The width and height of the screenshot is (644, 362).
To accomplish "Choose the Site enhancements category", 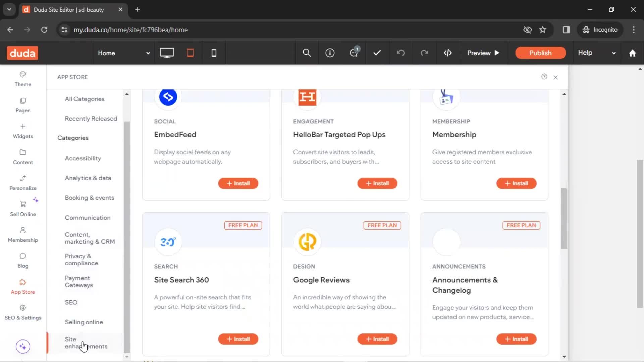I will tap(86, 343).
